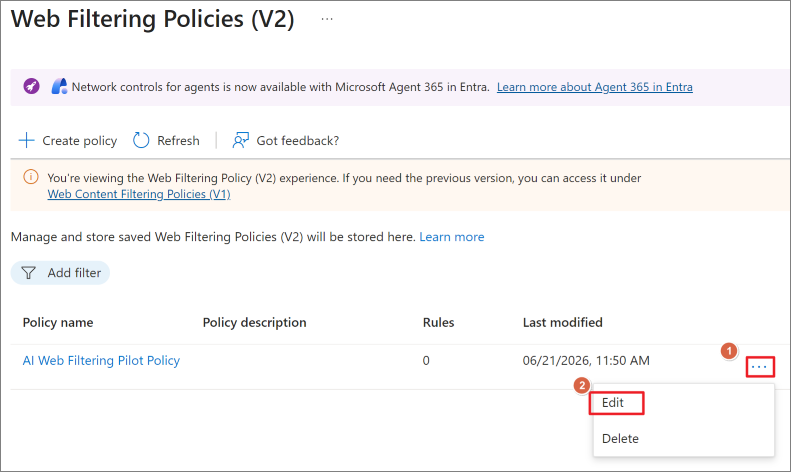The image size is (791, 472).
Task: Sort by Rules column header
Action: (438, 323)
